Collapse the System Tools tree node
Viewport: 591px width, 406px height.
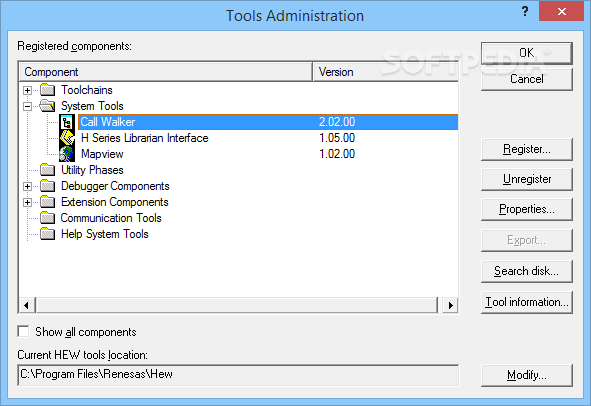pyautogui.click(x=27, y=106)
